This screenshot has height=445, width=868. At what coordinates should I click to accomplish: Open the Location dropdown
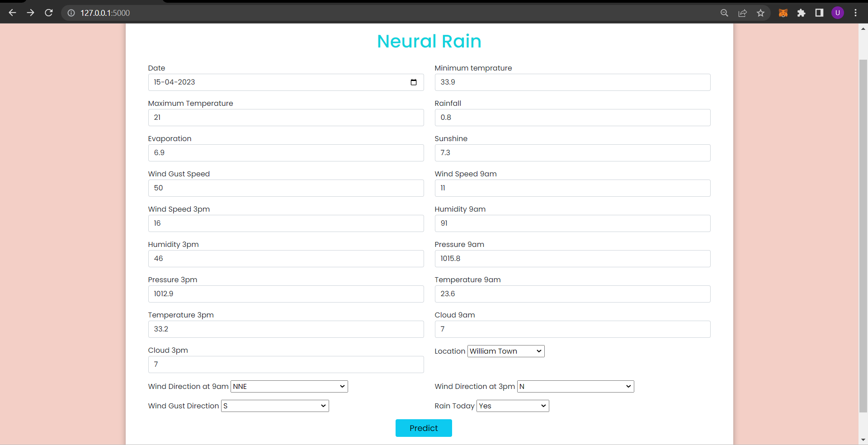pos(506,351)
